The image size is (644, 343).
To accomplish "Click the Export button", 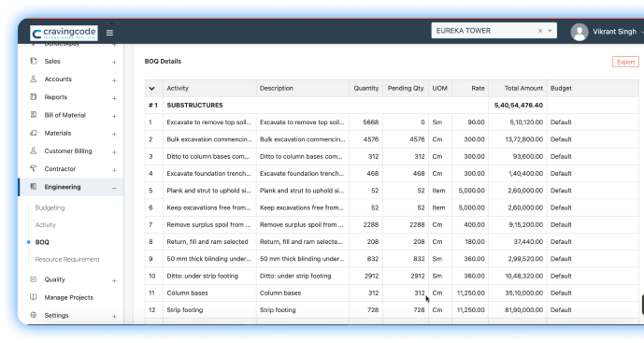I will tap(625, 62).
